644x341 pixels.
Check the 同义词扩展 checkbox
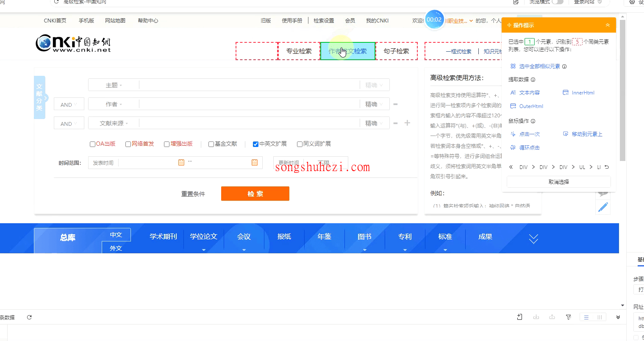click(300, 144)
